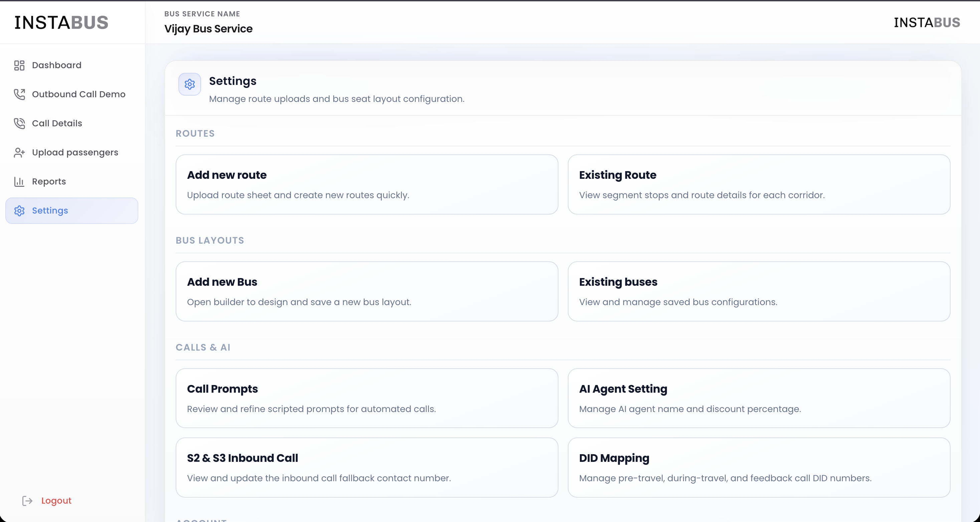Open the Dashboard menu item

coord(72,65)
